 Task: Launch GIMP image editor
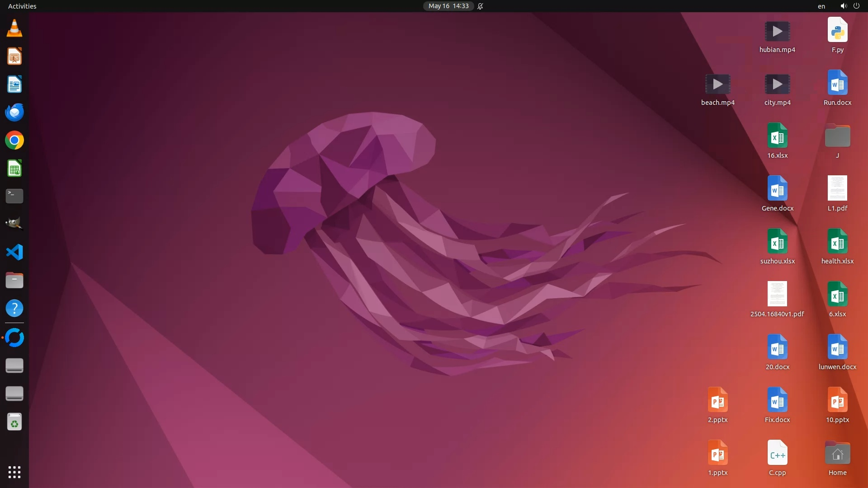click(14, 224)
